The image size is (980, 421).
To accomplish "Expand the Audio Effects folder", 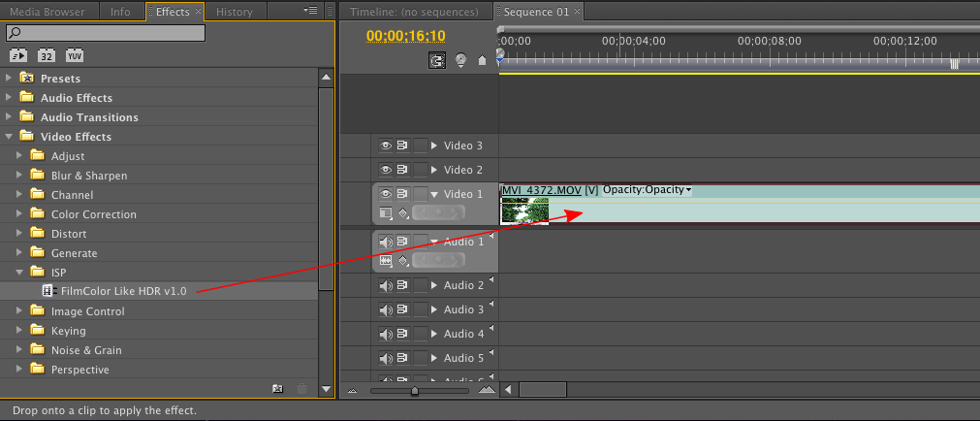I will (9, 98).
